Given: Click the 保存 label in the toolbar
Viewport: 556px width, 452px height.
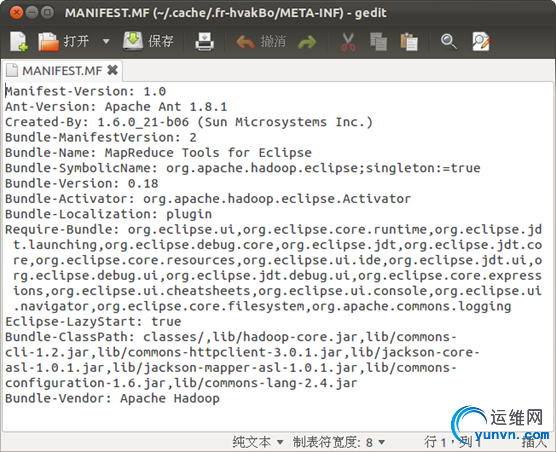Looking at the screenshot, I should click(x=161, y=41).
